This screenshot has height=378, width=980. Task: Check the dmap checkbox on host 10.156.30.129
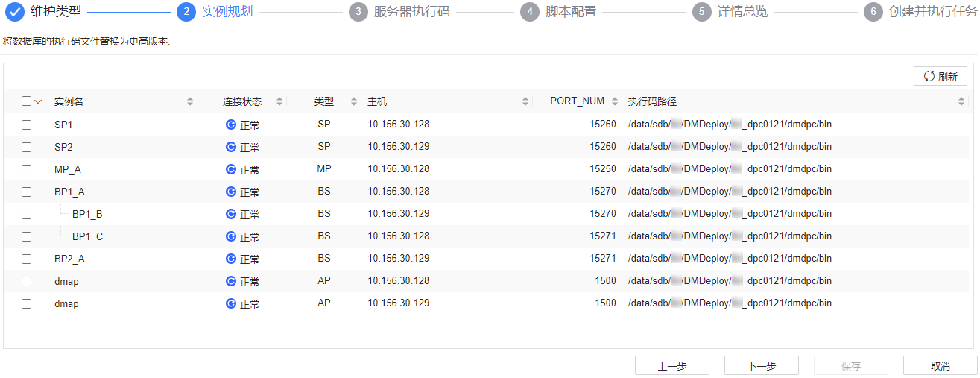click(26, 303)
